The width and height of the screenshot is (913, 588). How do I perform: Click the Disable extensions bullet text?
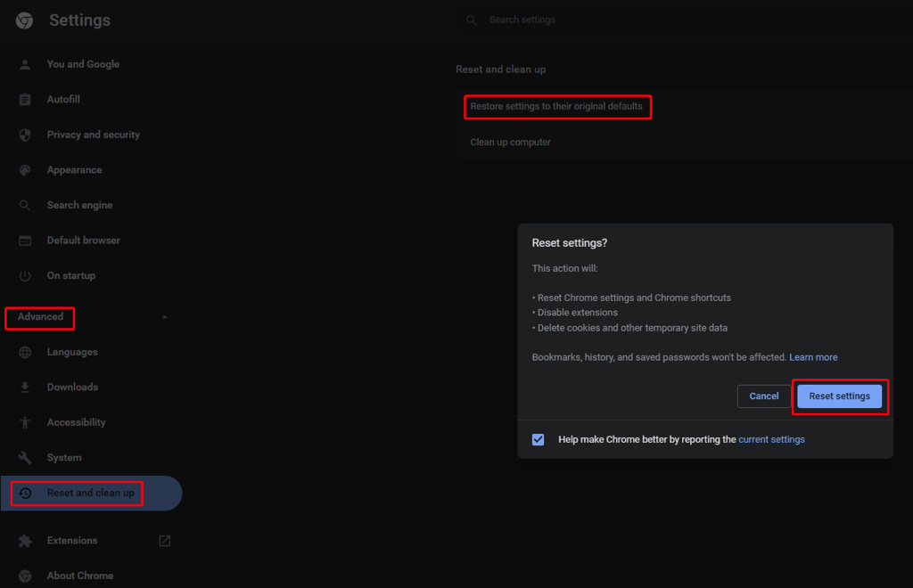pos(577,313)
